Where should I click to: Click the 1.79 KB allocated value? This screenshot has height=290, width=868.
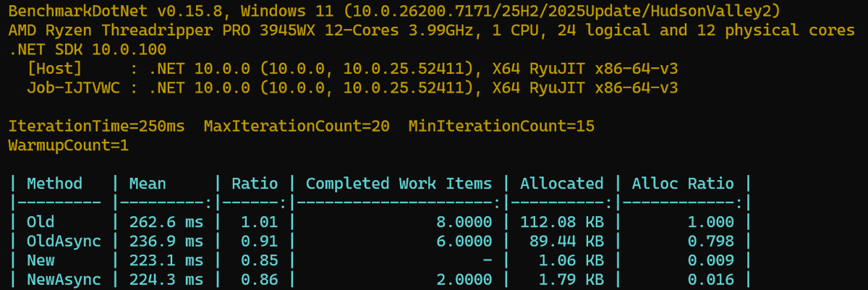pos(571,279)
